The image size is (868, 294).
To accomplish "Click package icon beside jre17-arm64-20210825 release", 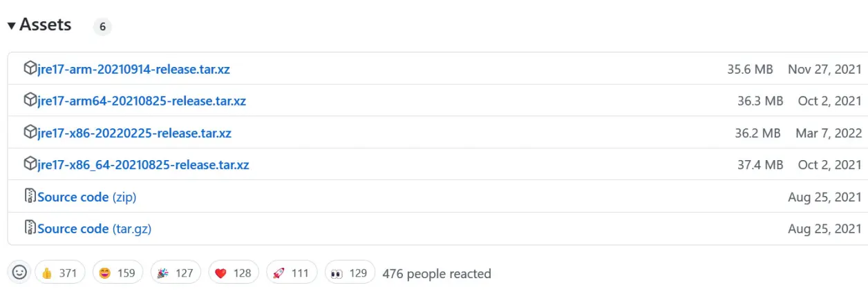I will coord(30,100).
